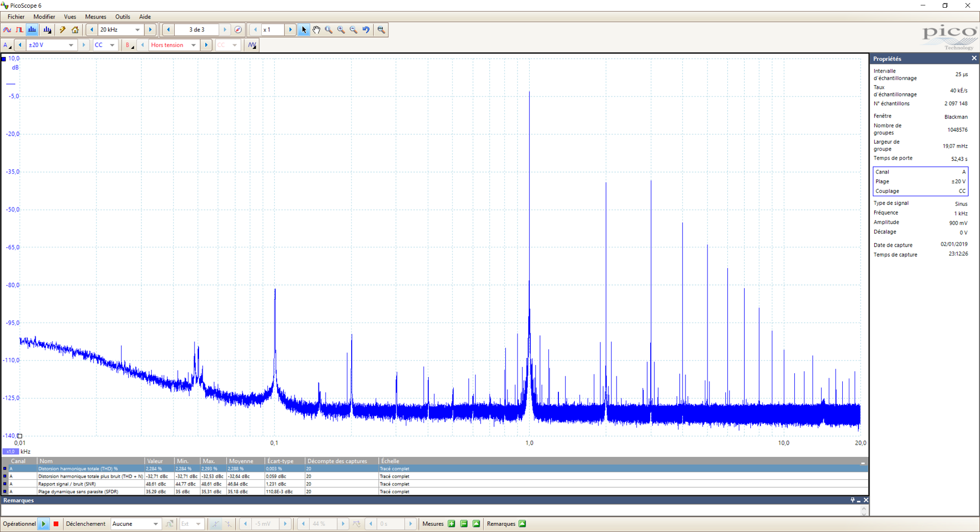Viewport: 980px width, 532px height.
Task: Select the SFDR measurement row
Action: (434, 492)
